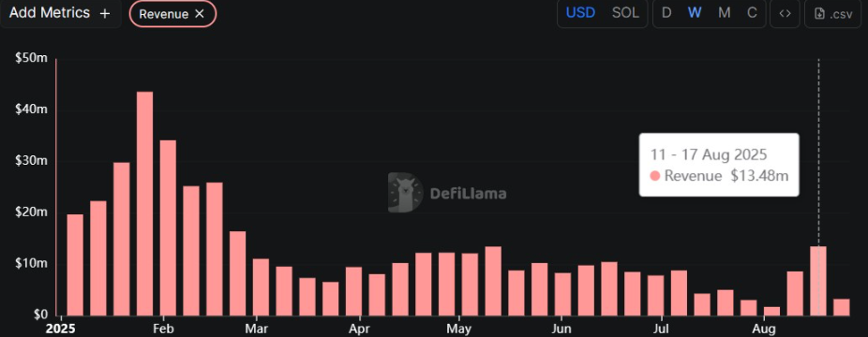Click the first bar of 2025
Viewport: 868px width, 337px height.
(x=75, y=265)
